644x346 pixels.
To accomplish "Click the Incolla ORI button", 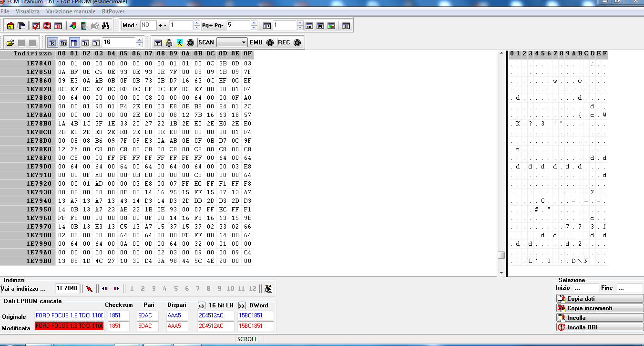I will point(600,327).
